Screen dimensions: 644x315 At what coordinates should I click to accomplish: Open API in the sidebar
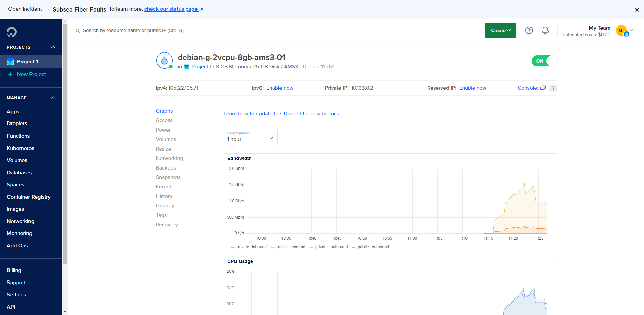coord(11,307)
